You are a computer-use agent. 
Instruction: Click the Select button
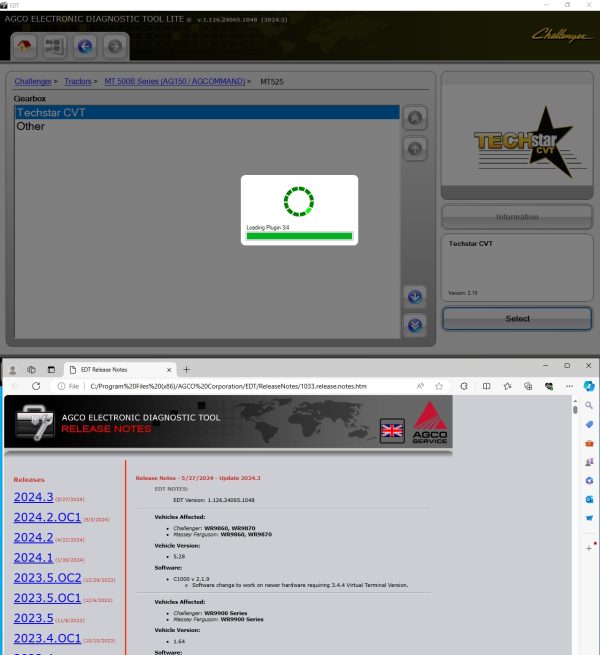point(517,319)
